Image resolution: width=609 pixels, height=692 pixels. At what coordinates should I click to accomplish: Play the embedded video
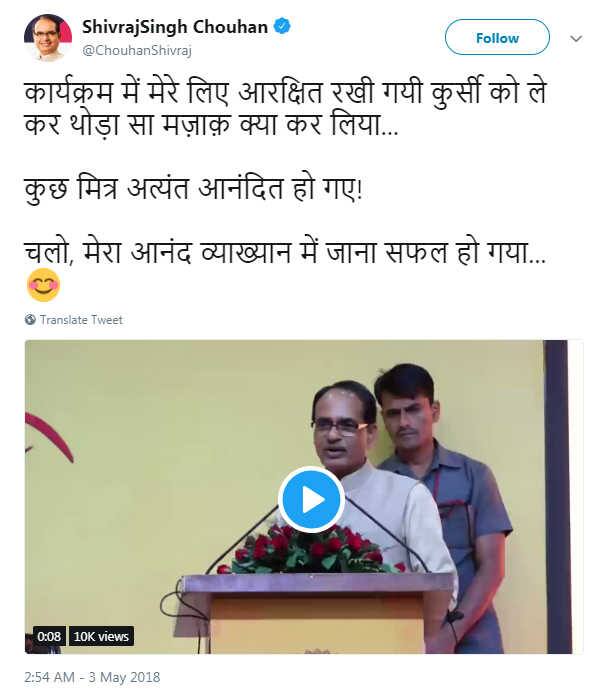coord(311,499)
